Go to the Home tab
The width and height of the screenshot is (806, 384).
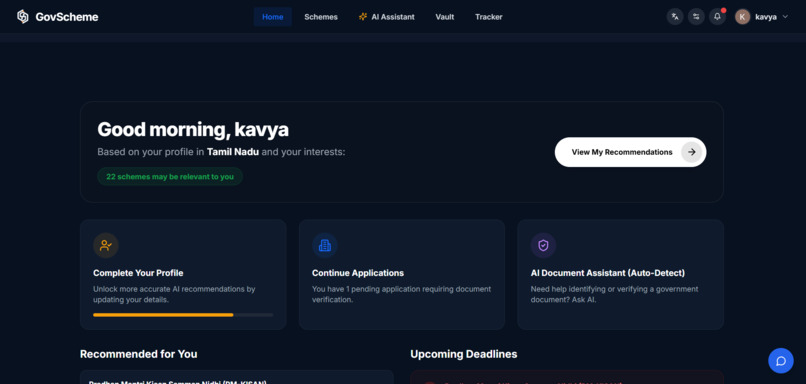click(x=272, y=16)
